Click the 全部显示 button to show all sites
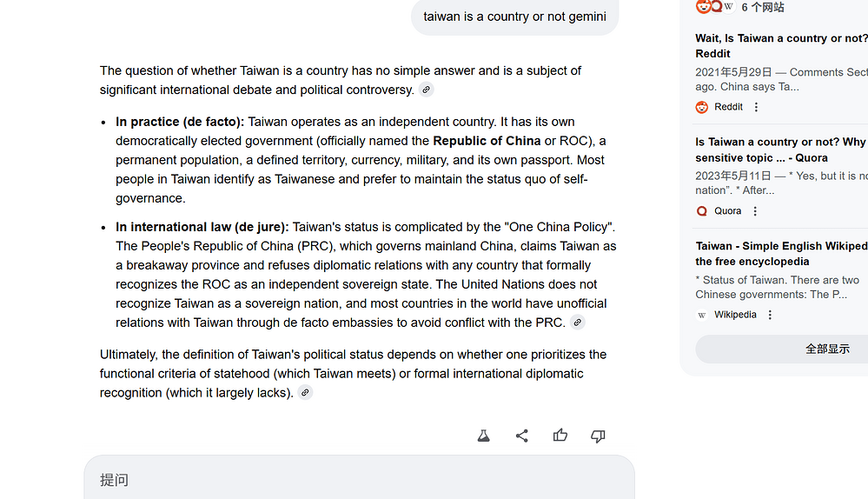Viewport: 868px width, 499px height. pos(826,349)
